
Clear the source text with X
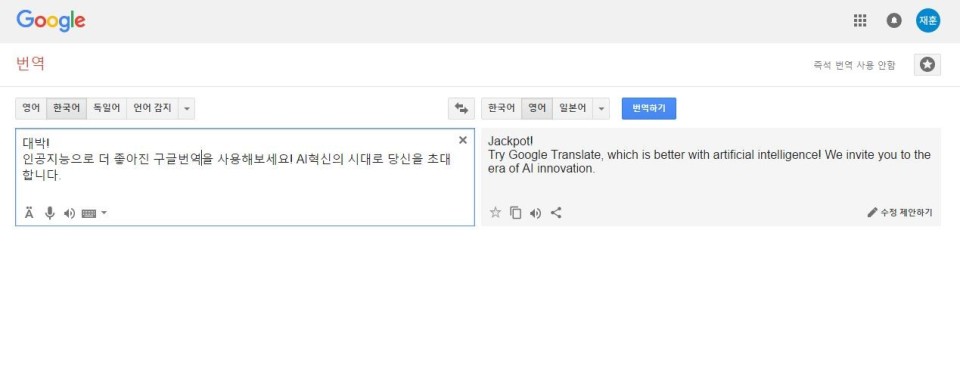click(x=463, y=140)
